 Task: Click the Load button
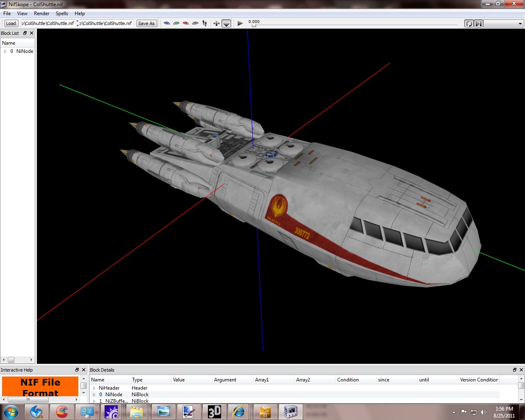click(11, 23)
